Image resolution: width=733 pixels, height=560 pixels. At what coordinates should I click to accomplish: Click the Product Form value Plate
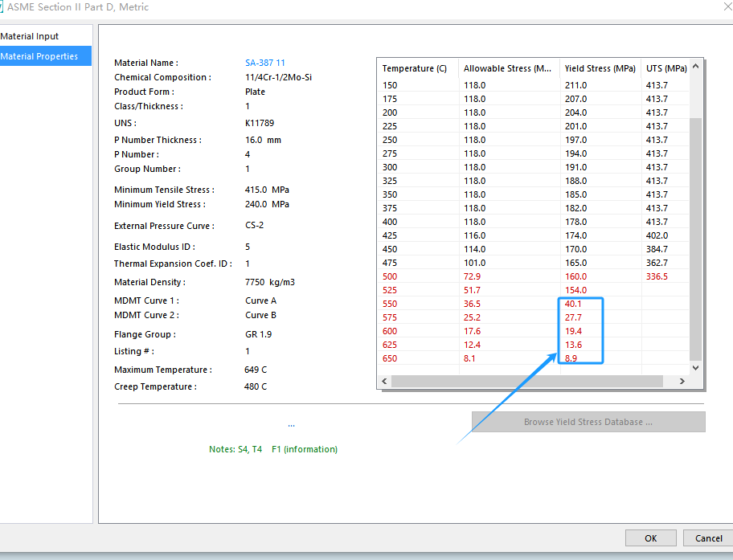255,92
